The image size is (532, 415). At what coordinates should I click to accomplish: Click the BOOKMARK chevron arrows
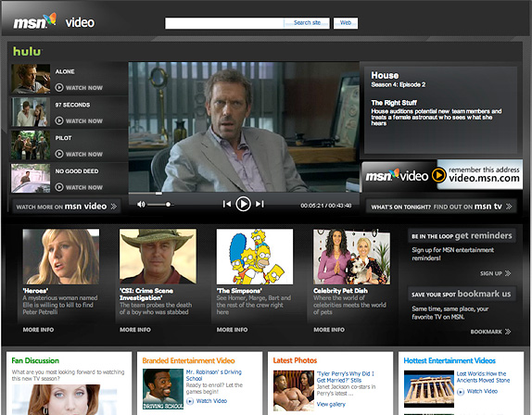coord(508,332)
